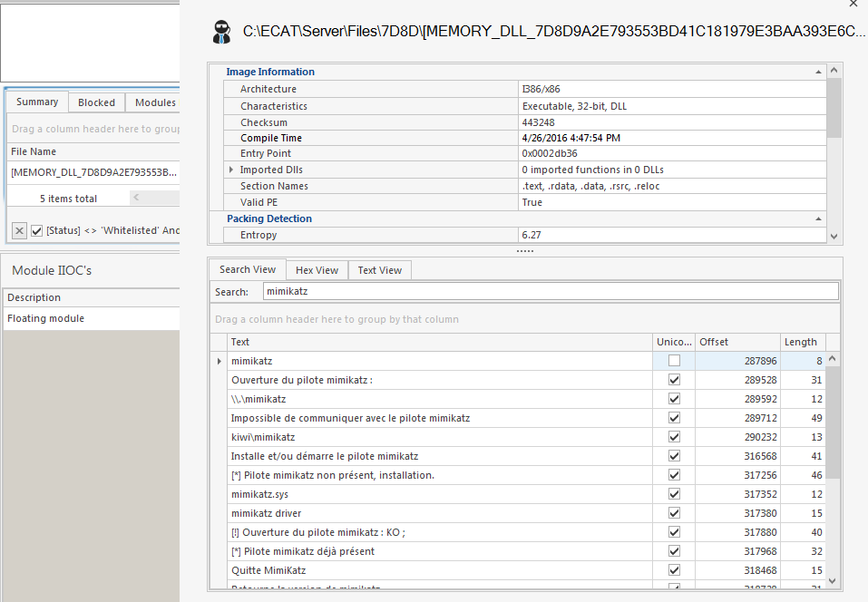
Task: Sort by File Name column header
Action: click(93, 151)
